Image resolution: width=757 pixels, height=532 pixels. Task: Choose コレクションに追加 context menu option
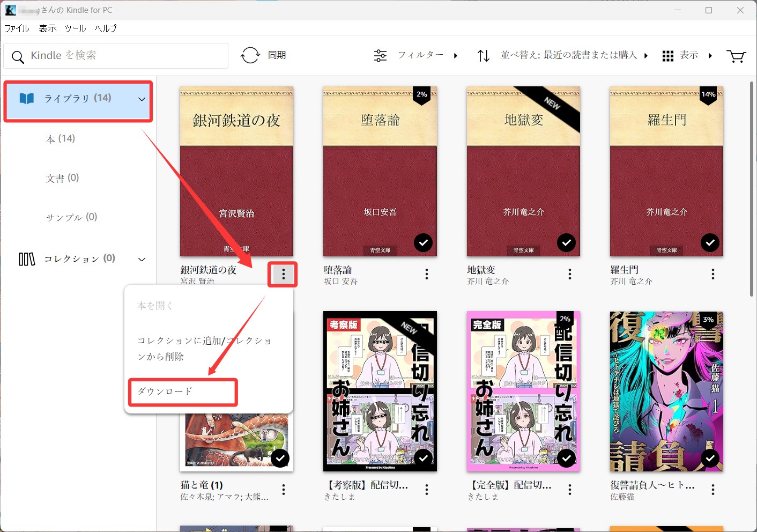coord(204,348)
